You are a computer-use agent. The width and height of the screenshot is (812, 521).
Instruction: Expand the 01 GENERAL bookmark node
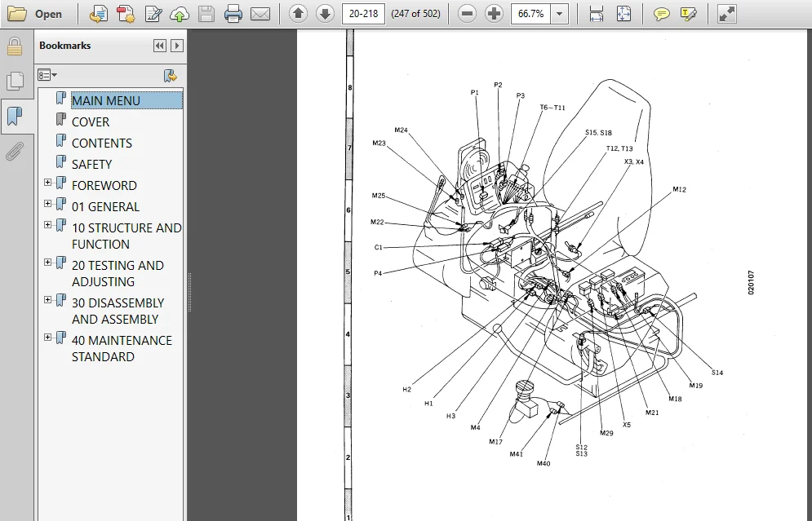pos(47,204)
